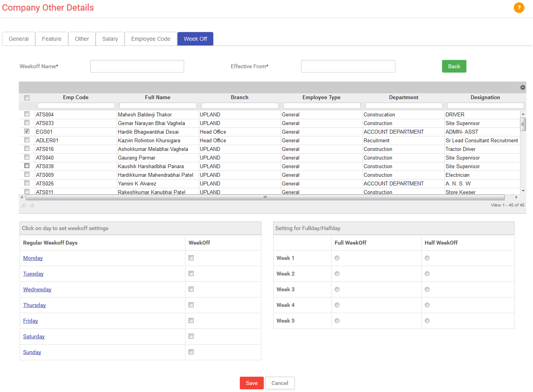533x392 pixels.
Task: Tick the Sunday weekoff checkbox
Action: 191,352
